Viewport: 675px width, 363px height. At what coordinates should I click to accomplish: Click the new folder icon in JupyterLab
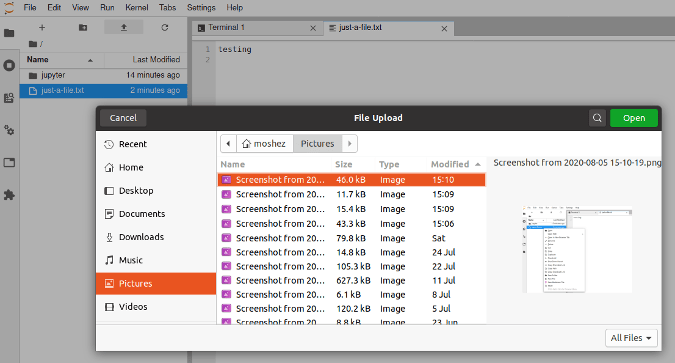click(83, 28)
